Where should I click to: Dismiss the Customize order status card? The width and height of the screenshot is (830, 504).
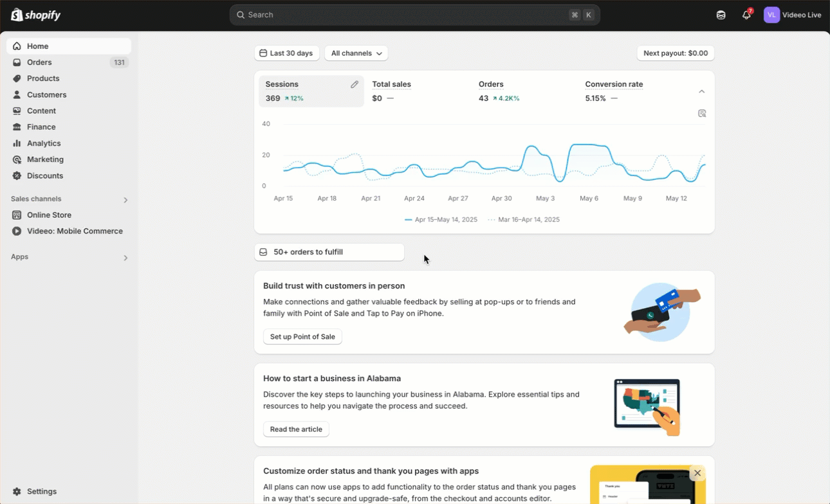pyautogui.click(x=697, y=473)
